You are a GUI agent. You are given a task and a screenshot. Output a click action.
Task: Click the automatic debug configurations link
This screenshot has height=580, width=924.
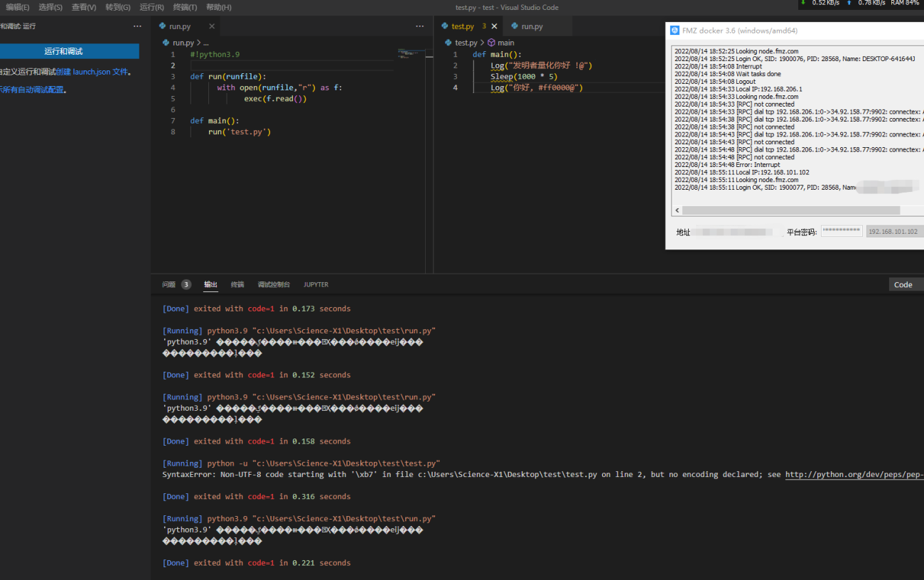coord(32,90)
